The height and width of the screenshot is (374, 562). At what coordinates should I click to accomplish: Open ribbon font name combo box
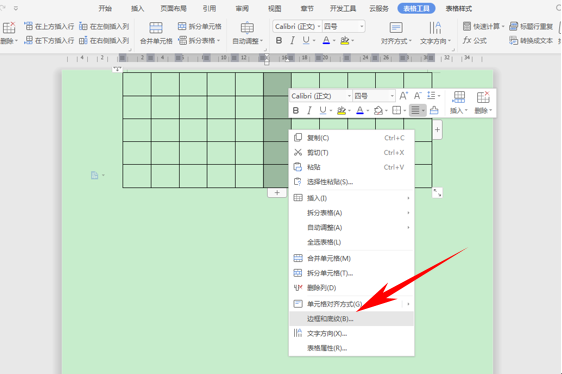(x=297, y=27)
